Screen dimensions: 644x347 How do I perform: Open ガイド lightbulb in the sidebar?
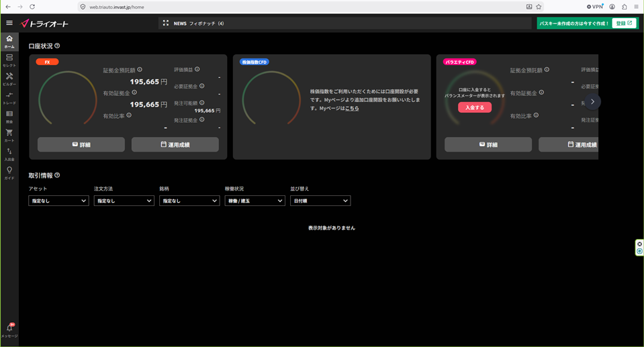pos(9,173)
